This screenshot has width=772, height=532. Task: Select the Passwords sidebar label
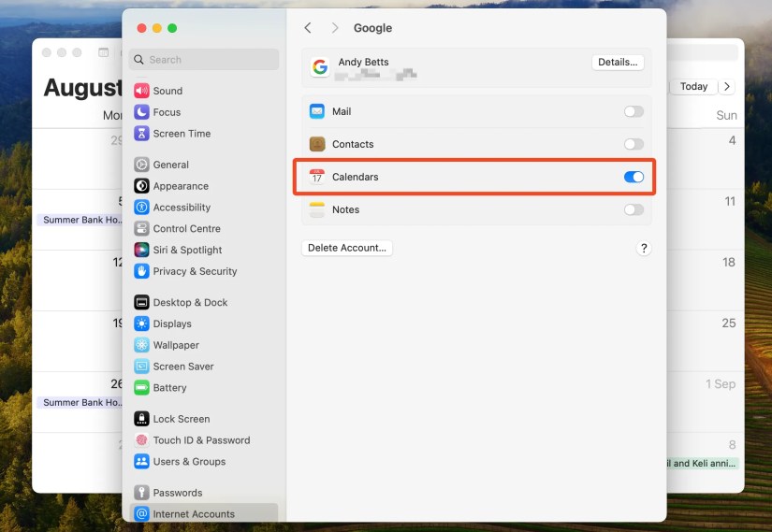pos(177,493)
